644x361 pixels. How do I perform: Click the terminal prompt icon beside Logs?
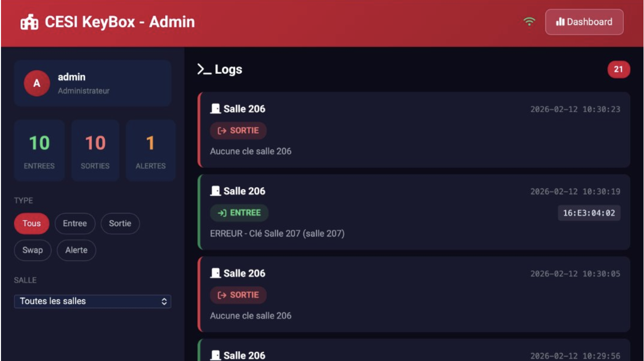[204, 70]
